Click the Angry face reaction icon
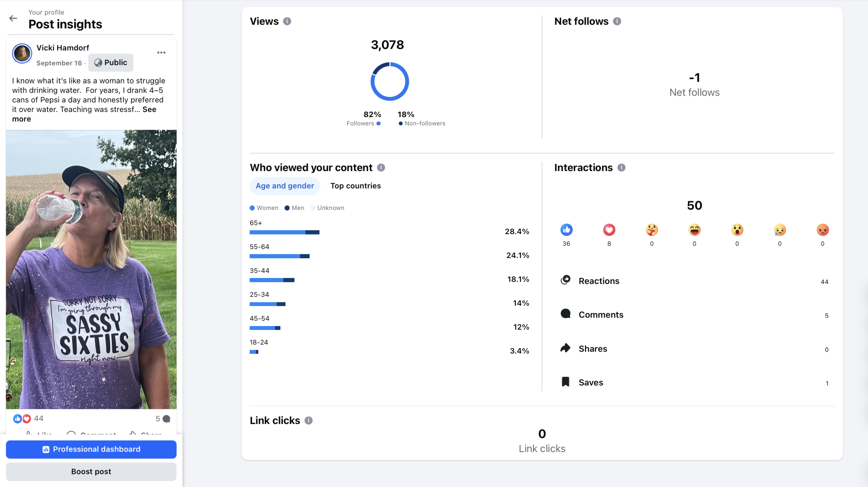 (x=822, y=230)
